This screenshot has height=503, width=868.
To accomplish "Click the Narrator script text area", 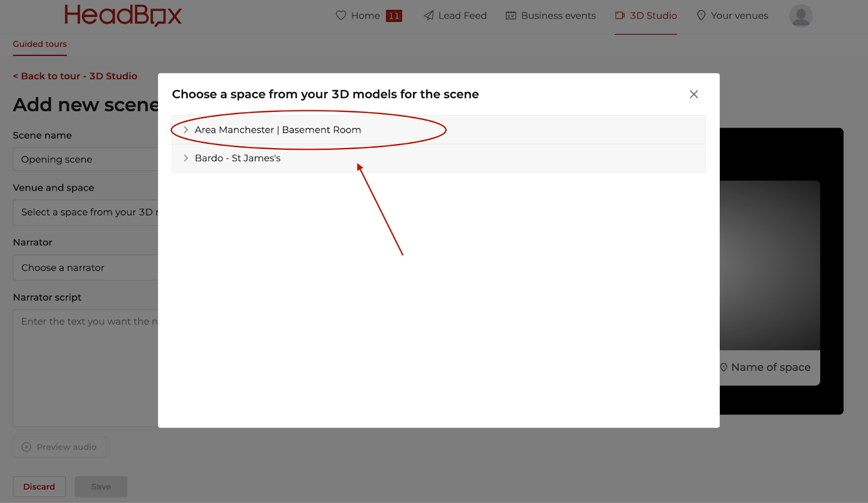I will click(86, 368).
